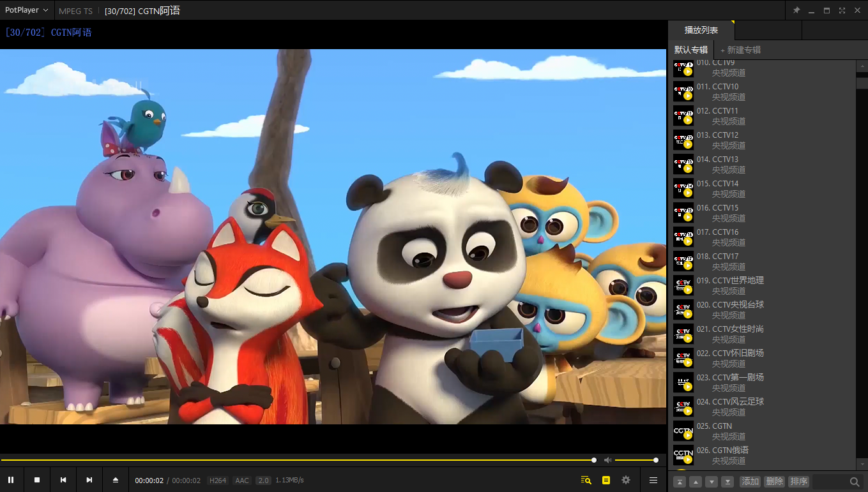Pin the window on top
868x492 pixels.
pyautogui.click(x=796, y=10)
